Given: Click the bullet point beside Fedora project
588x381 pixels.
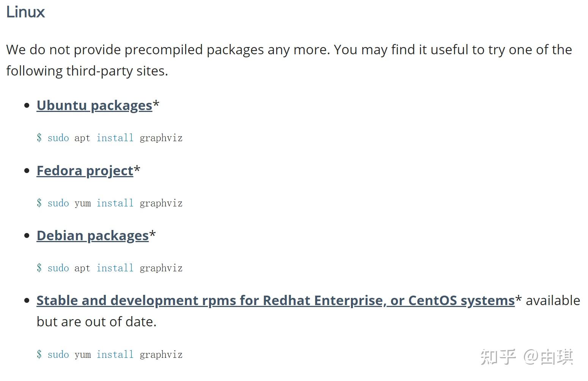Looking at the screenshot, I should point(27,171).
